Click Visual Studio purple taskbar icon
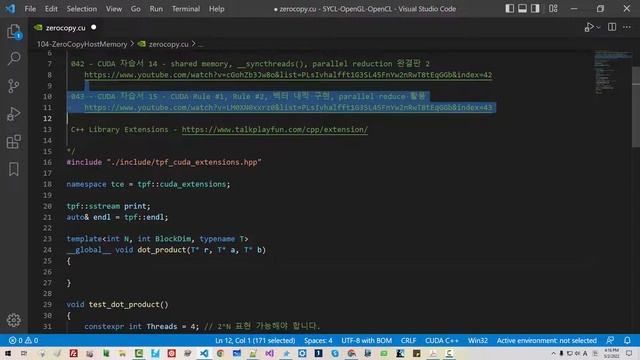 click(269, 353)
